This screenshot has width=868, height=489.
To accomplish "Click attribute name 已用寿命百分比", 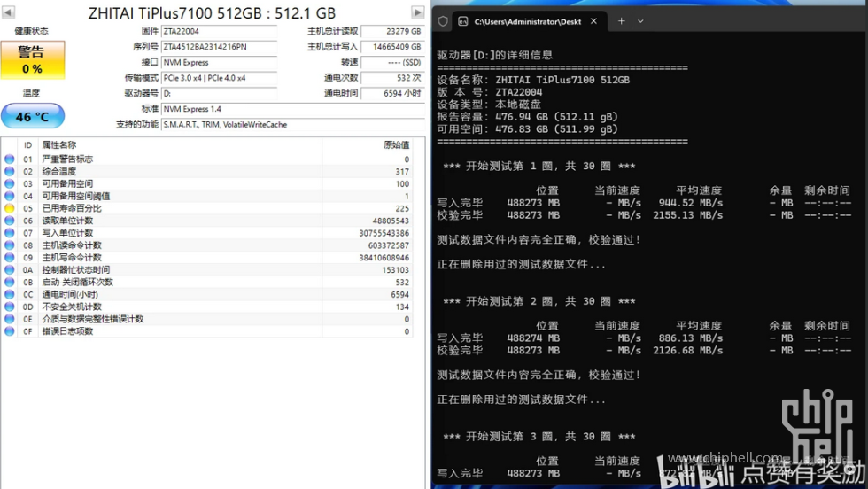I will point(72,208).
